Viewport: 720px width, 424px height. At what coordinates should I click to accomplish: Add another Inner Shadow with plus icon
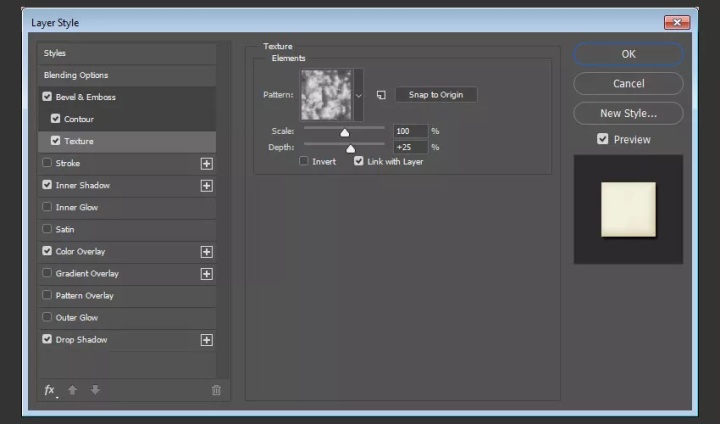[207, 186]
